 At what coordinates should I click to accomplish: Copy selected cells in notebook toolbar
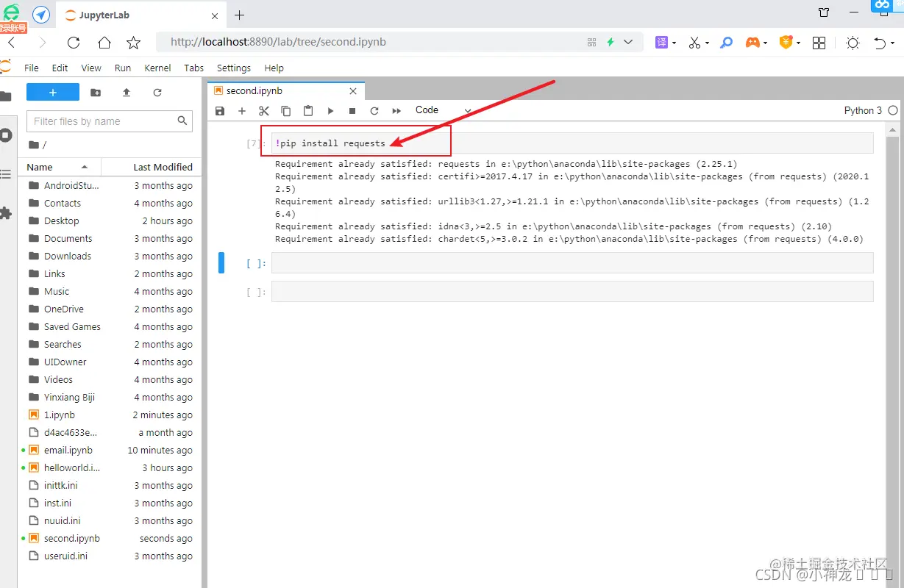click(286, 111)
